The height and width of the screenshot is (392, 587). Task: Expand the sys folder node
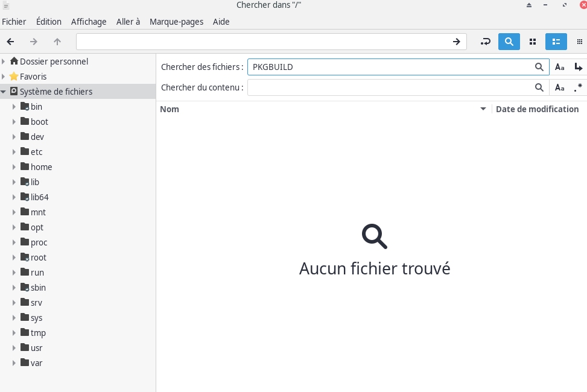14,317
